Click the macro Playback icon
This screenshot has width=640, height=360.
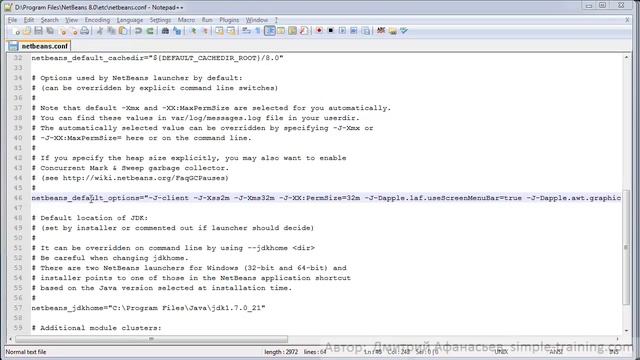(x=342, y=31)
